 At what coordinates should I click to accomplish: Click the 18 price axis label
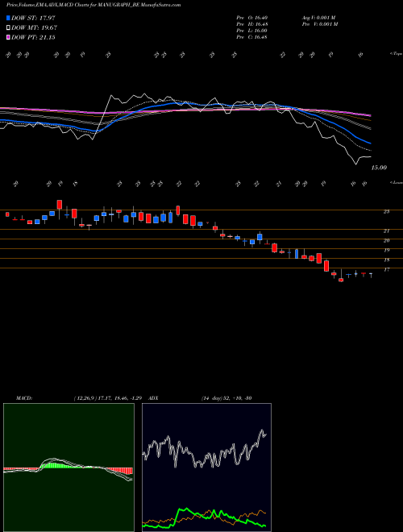[386, 260]
